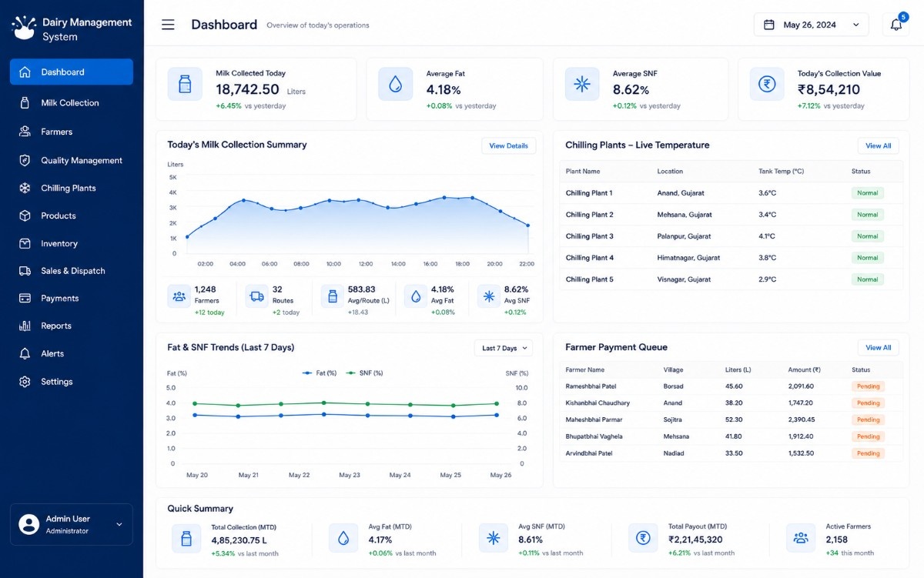Toggle SNF (%) series in chart legend
The image size is (924, 578).
point(363,373)
